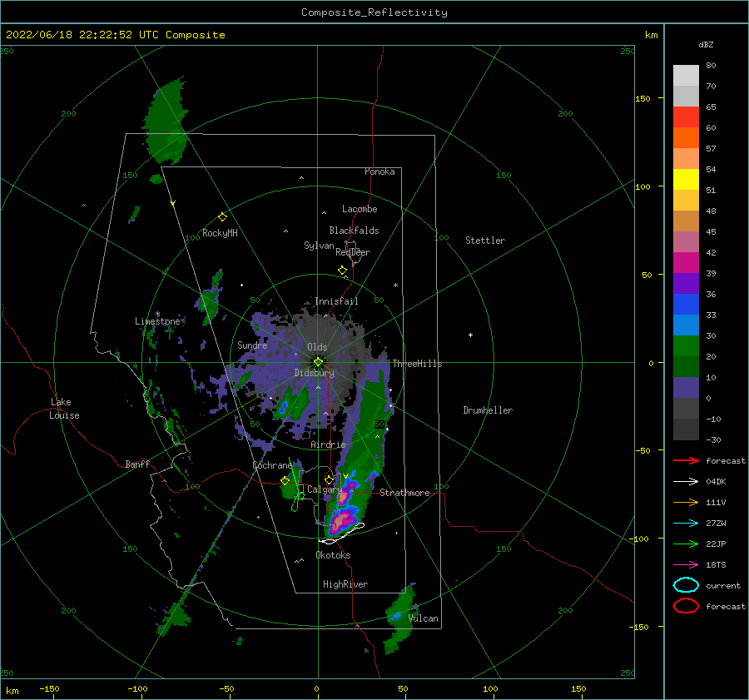The width and height of the screenshot is (749, 700).
Task: Click the Blackfalds city label
Action: (354, 231)
